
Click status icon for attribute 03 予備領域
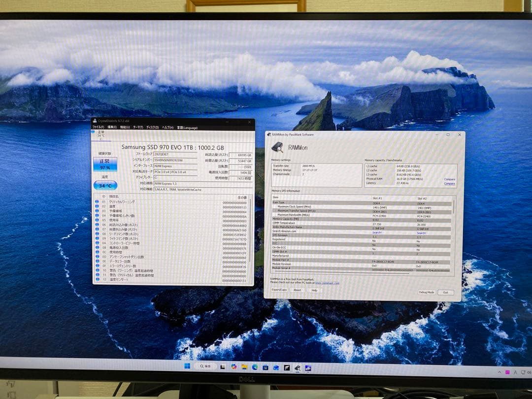pos(97,211)
